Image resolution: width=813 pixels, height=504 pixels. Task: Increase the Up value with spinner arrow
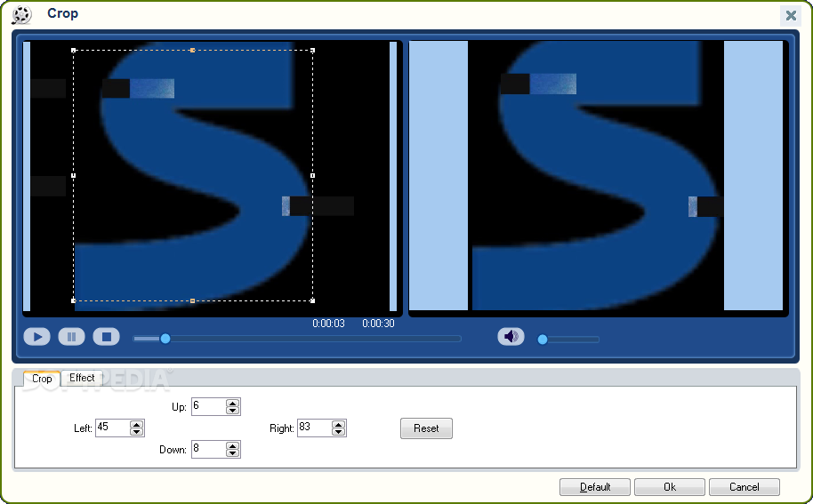(x=233, y=403)
